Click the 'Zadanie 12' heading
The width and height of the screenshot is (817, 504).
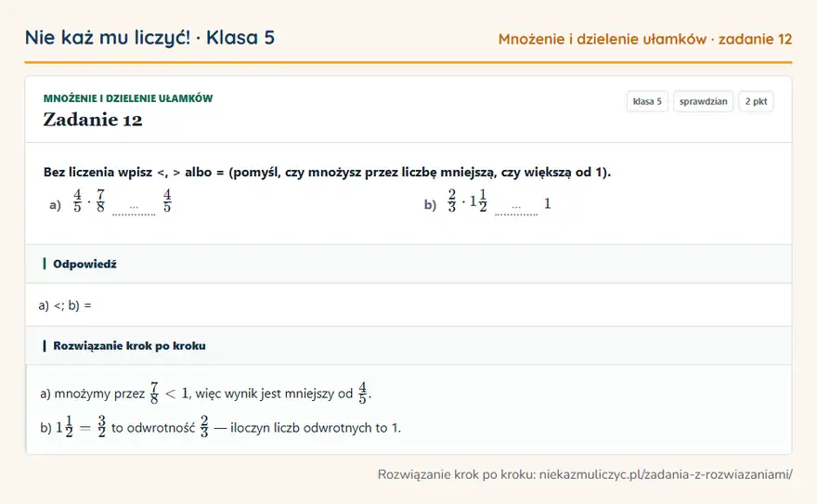pyautogui.click(x=93, y=120)
